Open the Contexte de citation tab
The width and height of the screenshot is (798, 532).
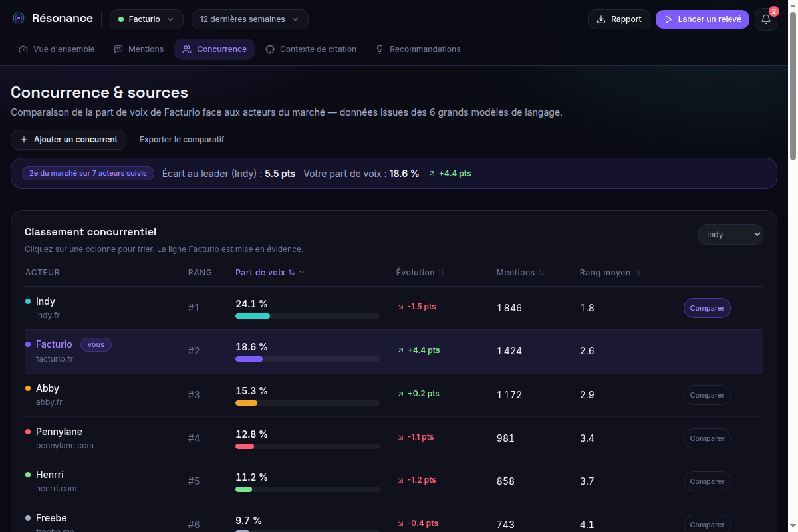(x=311, y=49)
